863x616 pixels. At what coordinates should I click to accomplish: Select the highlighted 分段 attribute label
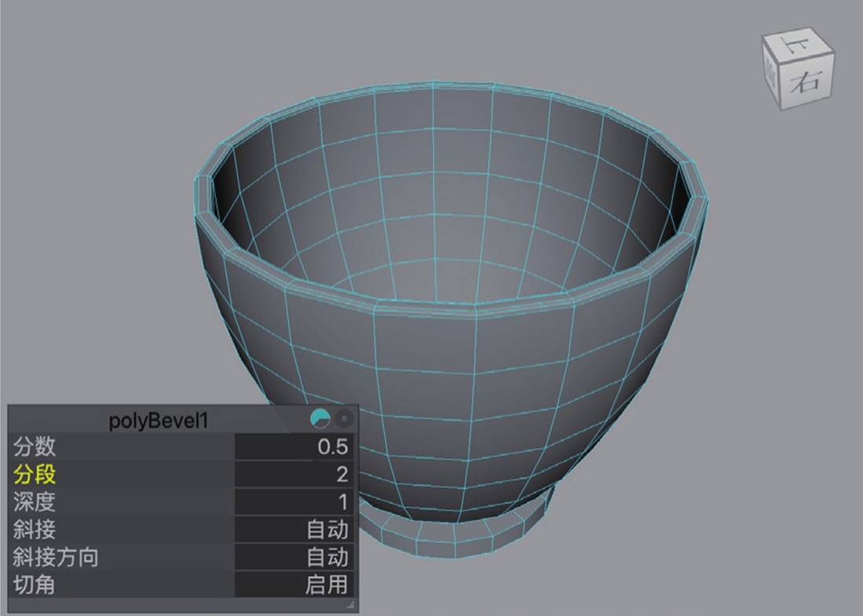pos(35,474)
